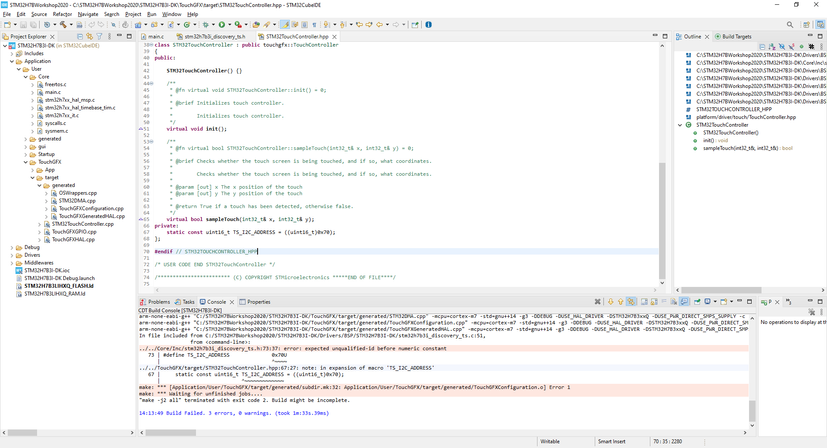Click the Open Type icon in the toolbar
The height and width of the screenshot is (448, 827).
point(256,25)
